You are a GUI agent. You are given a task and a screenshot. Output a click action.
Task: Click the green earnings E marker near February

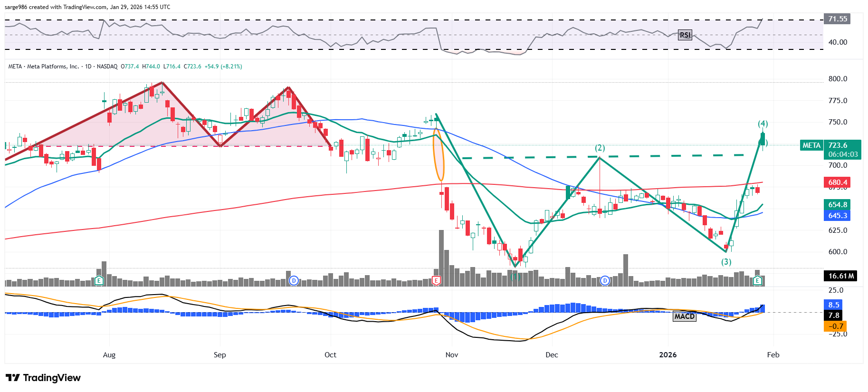(x=758, y=281)
